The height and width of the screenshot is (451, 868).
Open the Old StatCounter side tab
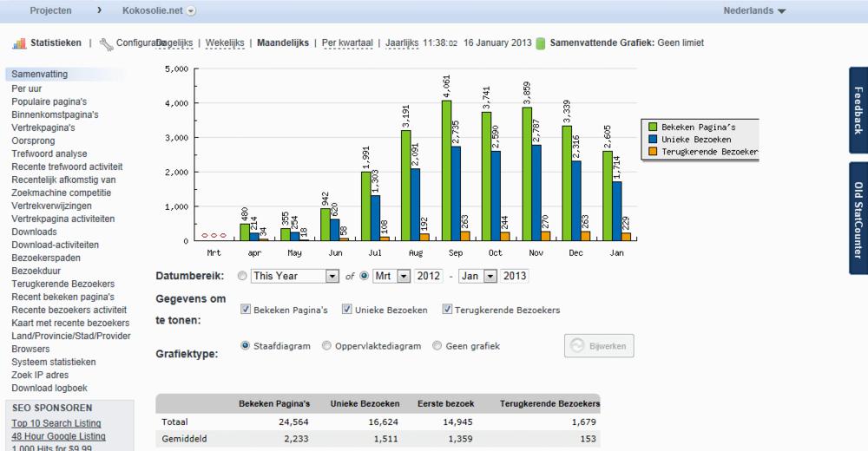[858, 219]
